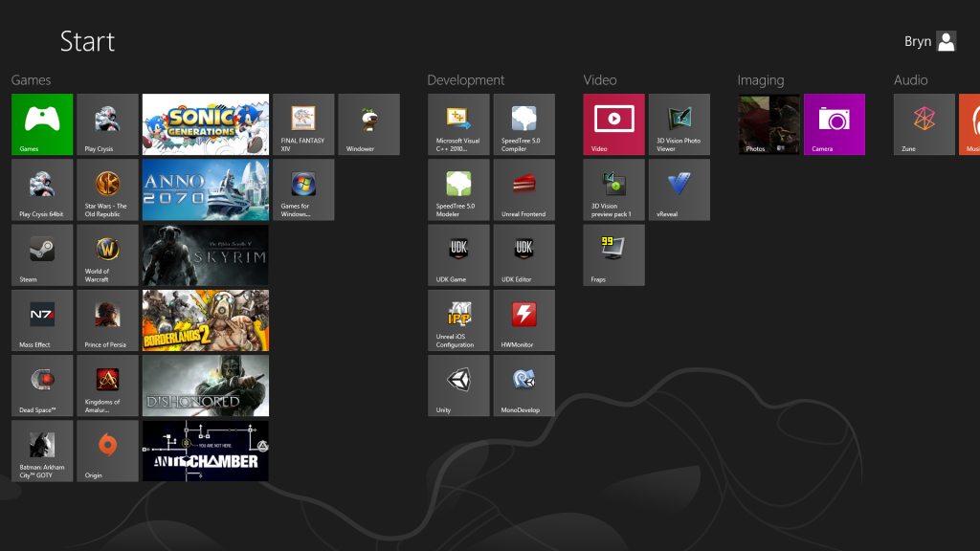
Task: Click the Bryn user account name
Action: pyautogui.click(x=918, y=41)
